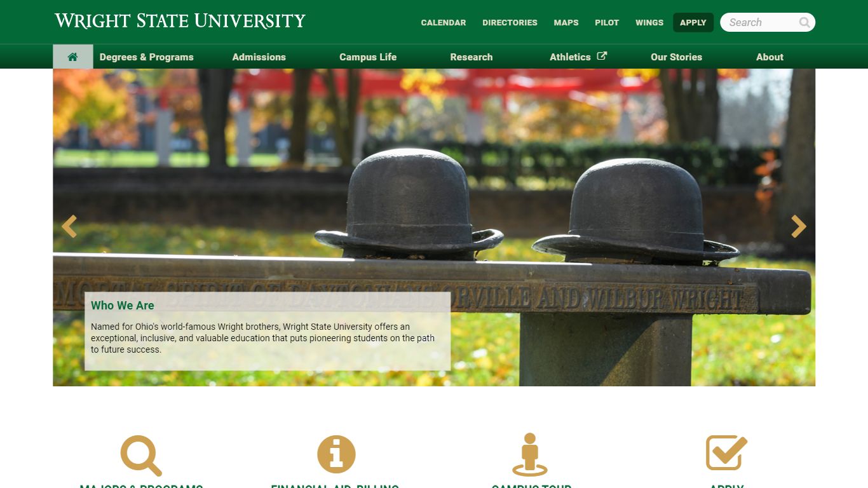Advance carousel with right arrow
The image size is (868, 488).
[799, 226]
